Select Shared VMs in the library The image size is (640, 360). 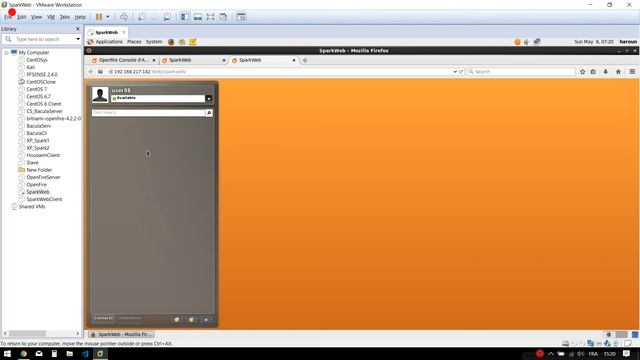coord(32,207)
